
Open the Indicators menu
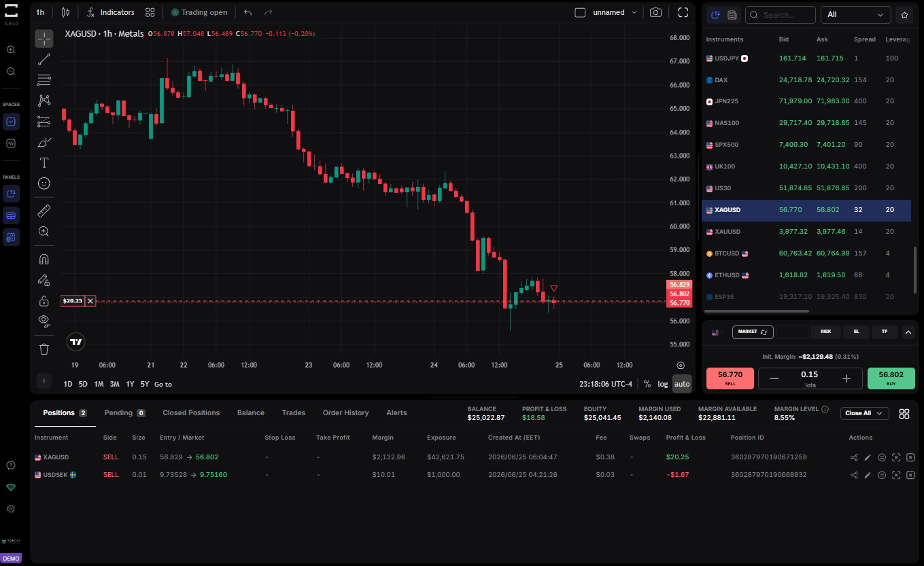point(111,12)
